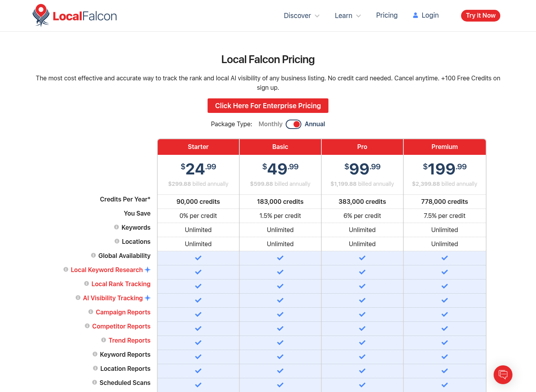This screenshot has height=392, width=536.
Task: Click Here For Enterprise Pricing button
Action: click(x=268, y=106)
